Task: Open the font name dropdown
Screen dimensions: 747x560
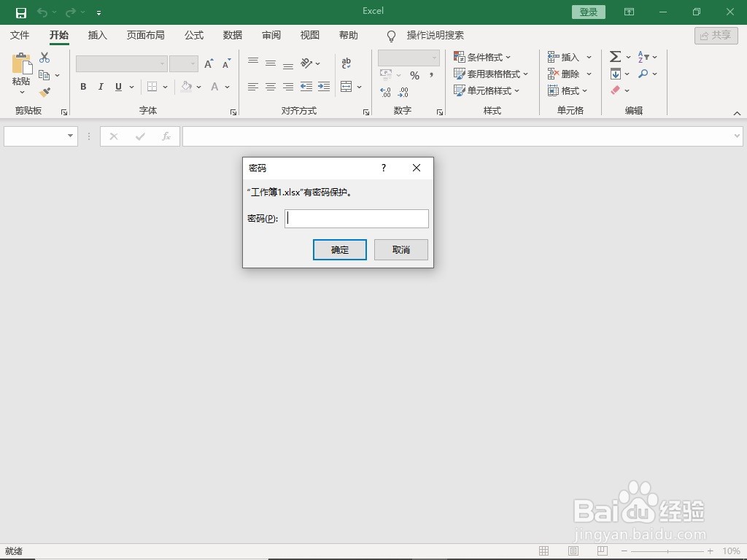Action: pyautogui.click(x=162, y=64)
